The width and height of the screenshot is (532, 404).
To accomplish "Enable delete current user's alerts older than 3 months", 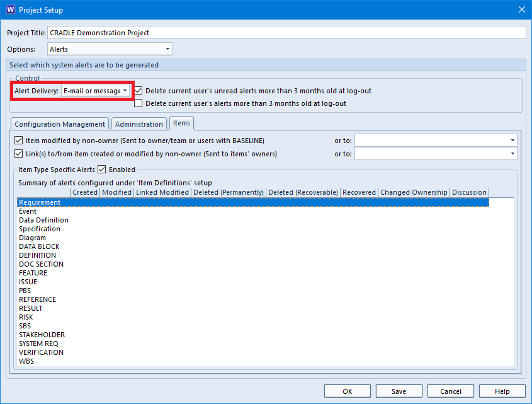I will [x=139, y=103].
